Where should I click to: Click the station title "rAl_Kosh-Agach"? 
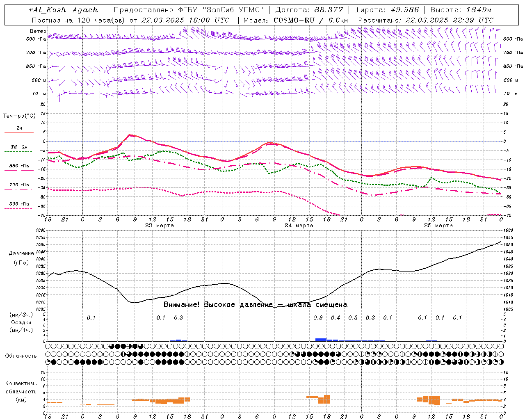64,10
